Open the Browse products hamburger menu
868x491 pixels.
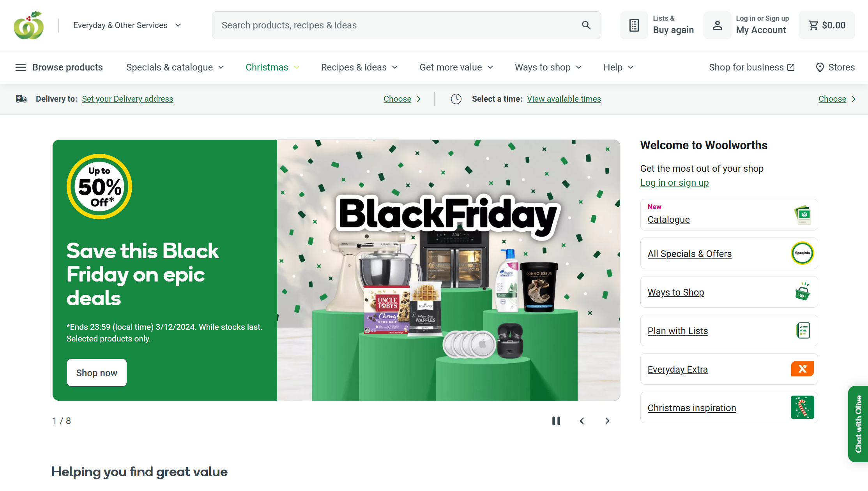click(59, 67)
